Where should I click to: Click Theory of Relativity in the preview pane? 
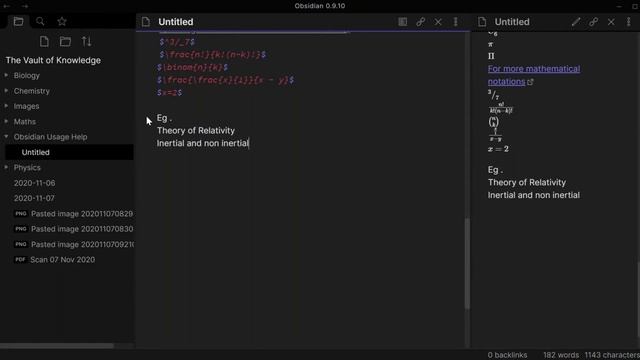click(527, 182)
